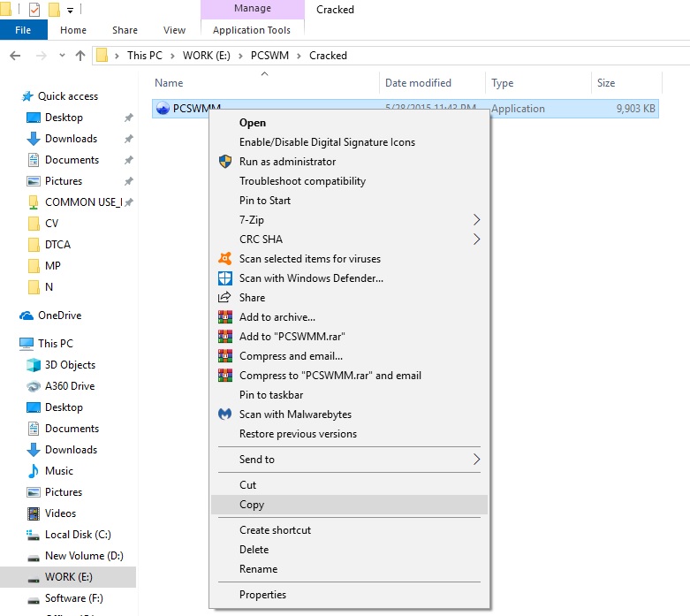
Task: Click the OneDrive cloud icon
Action: 27,316
